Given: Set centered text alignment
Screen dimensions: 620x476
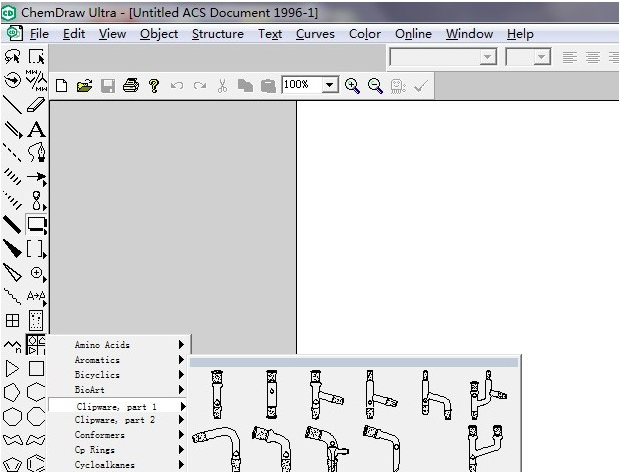Looking at the screenshot, I should [593, 58].
